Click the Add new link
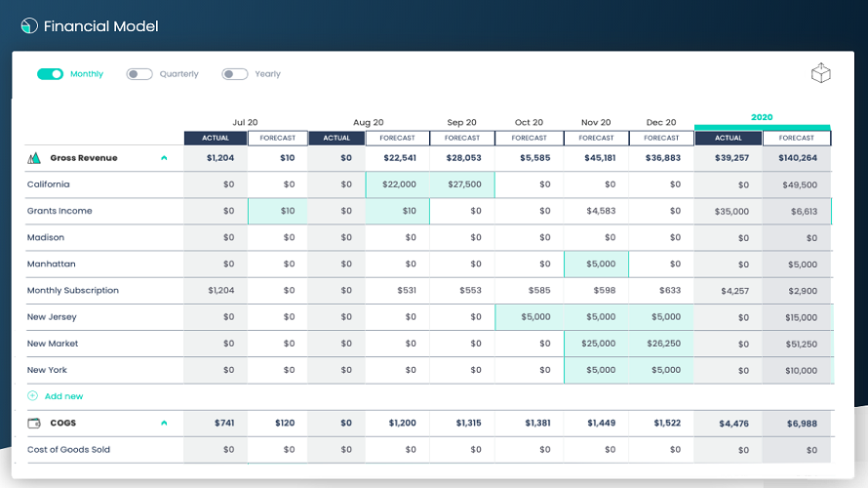Image resolution: width=868 pixels, height=488 pixels. pos(63,396)
